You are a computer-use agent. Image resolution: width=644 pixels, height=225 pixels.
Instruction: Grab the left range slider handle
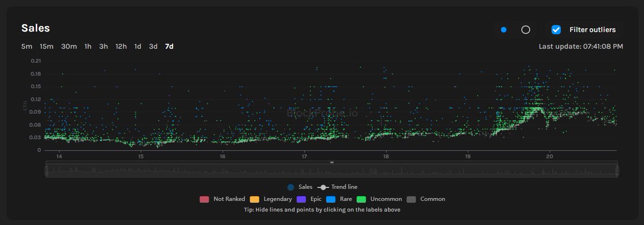46,171
